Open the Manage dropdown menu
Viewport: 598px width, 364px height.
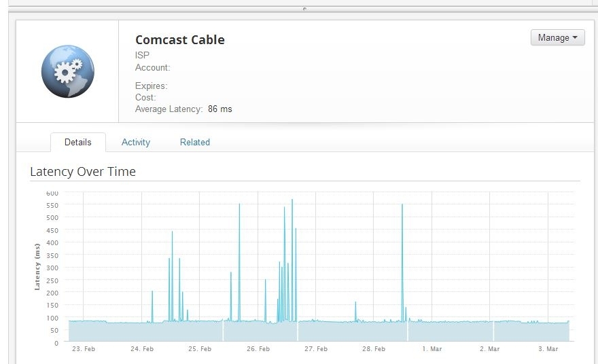[x=558, y=38]
